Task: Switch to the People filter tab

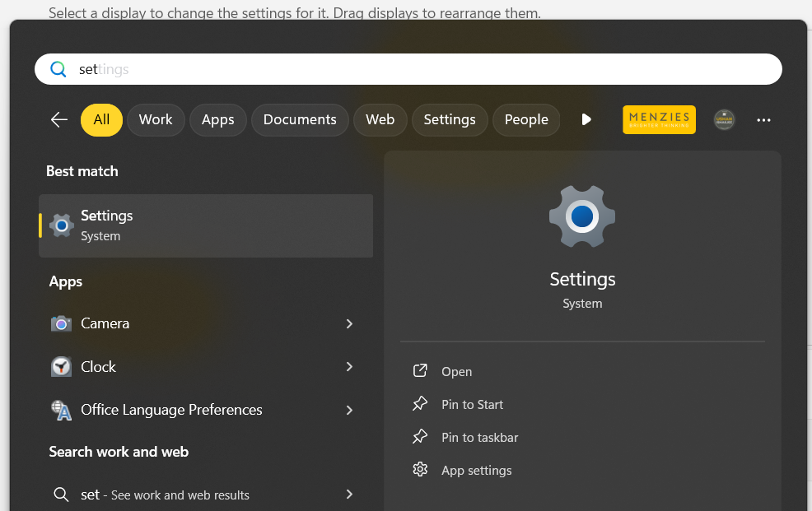Action: point(526,120)
